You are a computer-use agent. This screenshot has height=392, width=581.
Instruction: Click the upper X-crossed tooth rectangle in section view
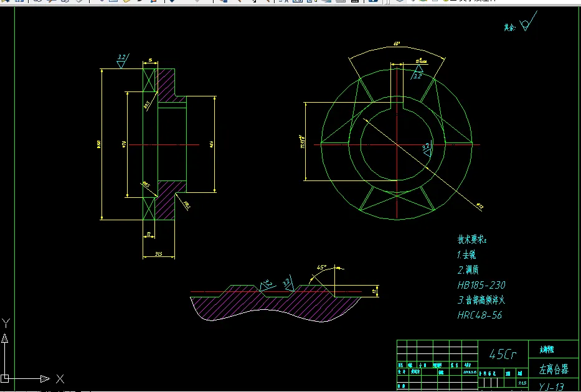tap(149, 80)
